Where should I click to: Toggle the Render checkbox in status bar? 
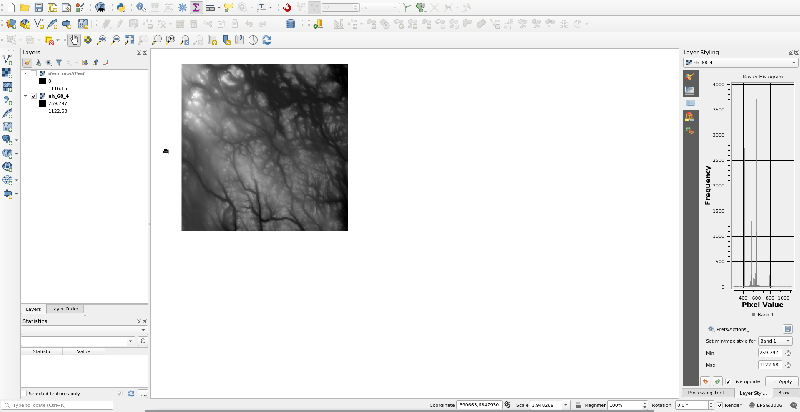(x=719, y=405)
